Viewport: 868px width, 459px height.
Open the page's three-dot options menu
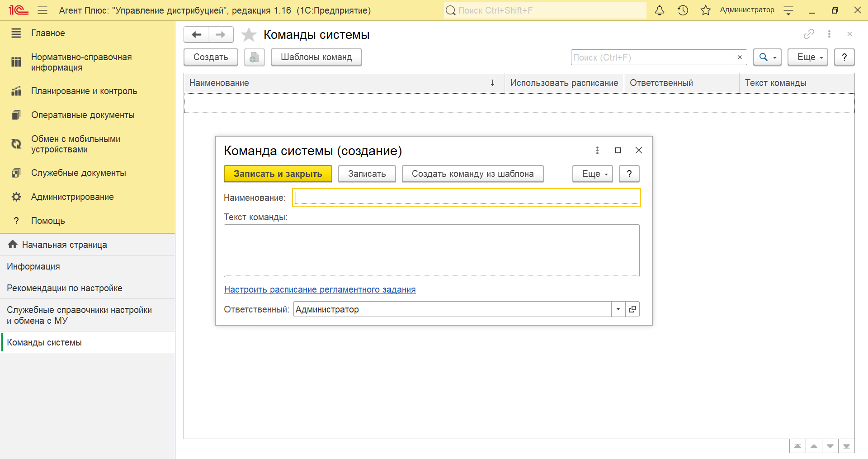829,34
